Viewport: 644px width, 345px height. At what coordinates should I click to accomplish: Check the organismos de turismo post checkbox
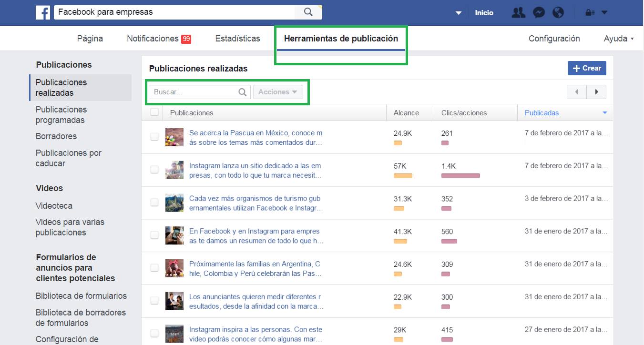coord(154,203)
